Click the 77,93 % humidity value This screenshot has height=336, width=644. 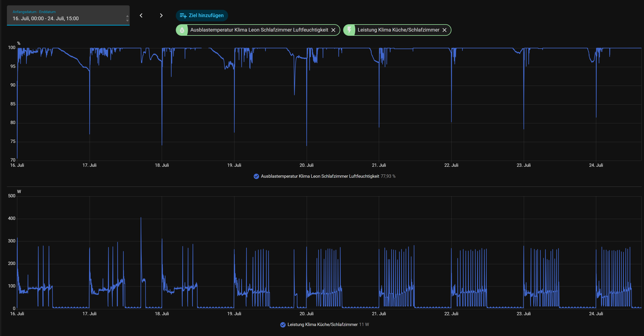click(x=388, y=176)
